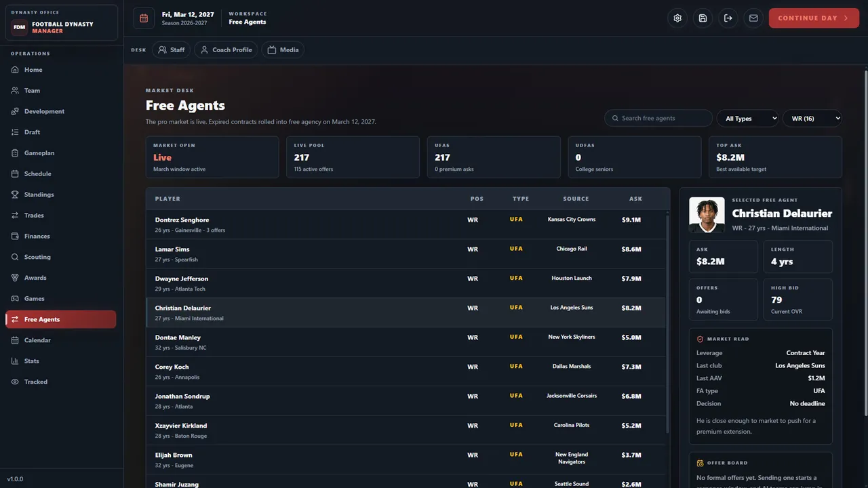Select the Elijah Brown row
This screenshot has width=868, height=488.
point(406,460)
